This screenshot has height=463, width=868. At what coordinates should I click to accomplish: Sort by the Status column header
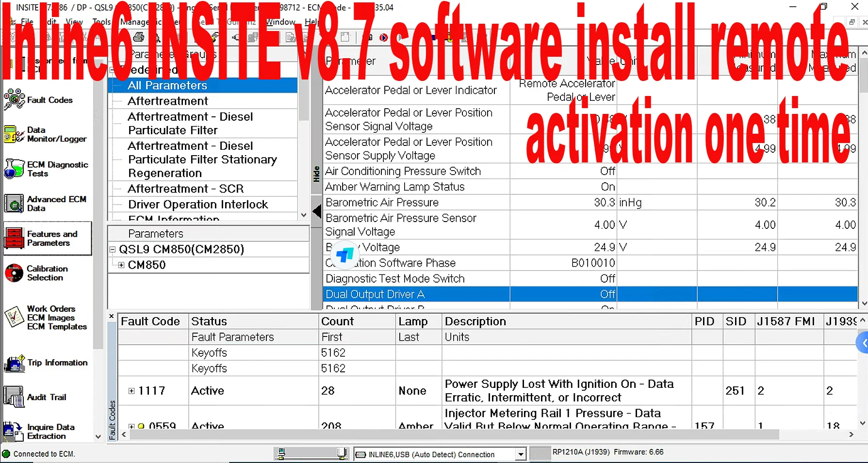(253, 321)
